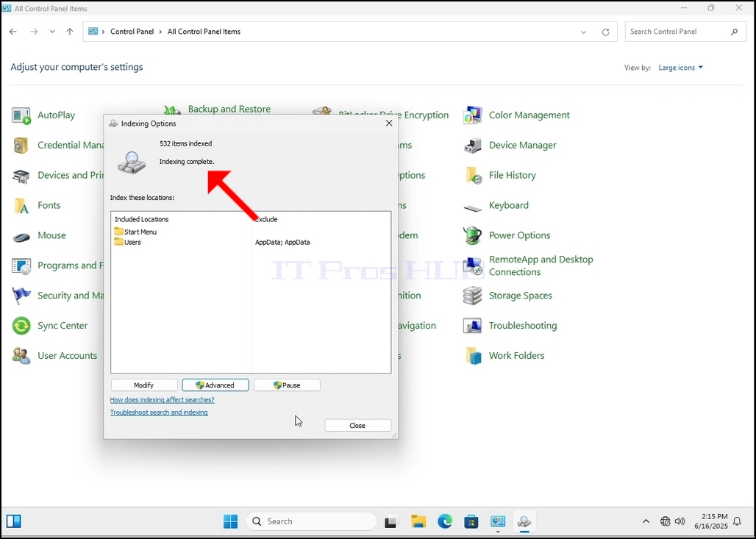Viewport: 756px width, 539px height.
Task: Open Security and Maintenance flag icon
Action: 21,296
